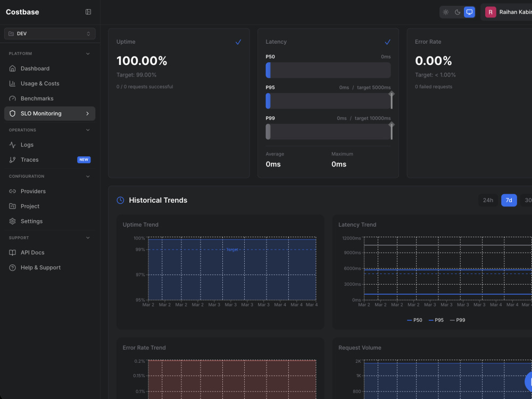
Task: Collapse the sidebar with the panel icon
Action: tap(88, 12)
